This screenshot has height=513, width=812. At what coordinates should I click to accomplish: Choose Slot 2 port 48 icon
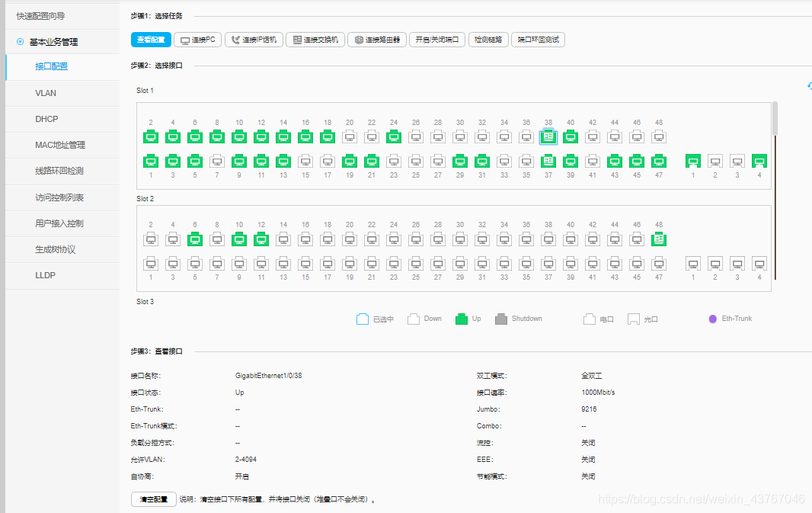coord(659,239)
